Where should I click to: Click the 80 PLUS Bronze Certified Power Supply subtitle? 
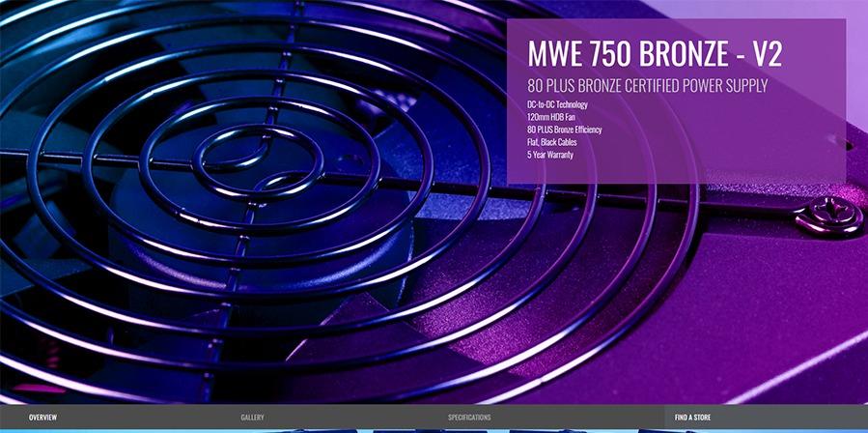coord(648,86)
